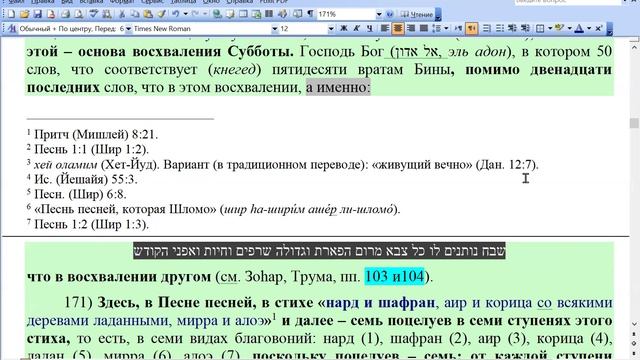Expand border style dropdown arrow

point(549,29)
